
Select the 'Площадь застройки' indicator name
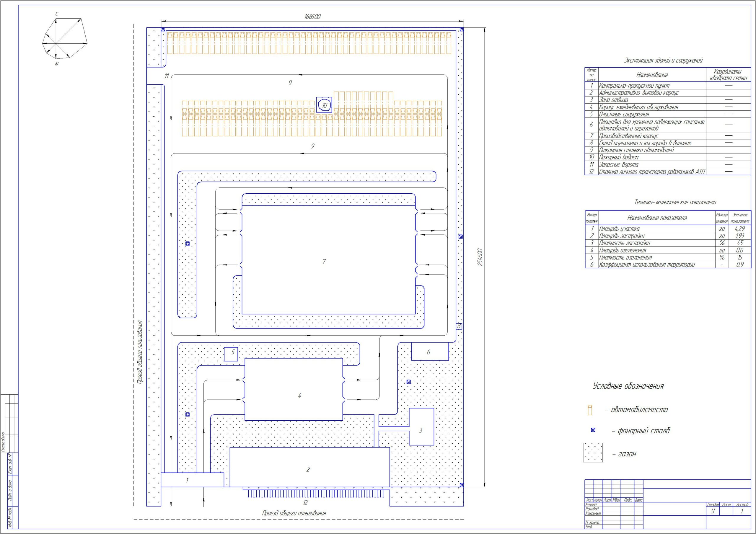(622, 236)
